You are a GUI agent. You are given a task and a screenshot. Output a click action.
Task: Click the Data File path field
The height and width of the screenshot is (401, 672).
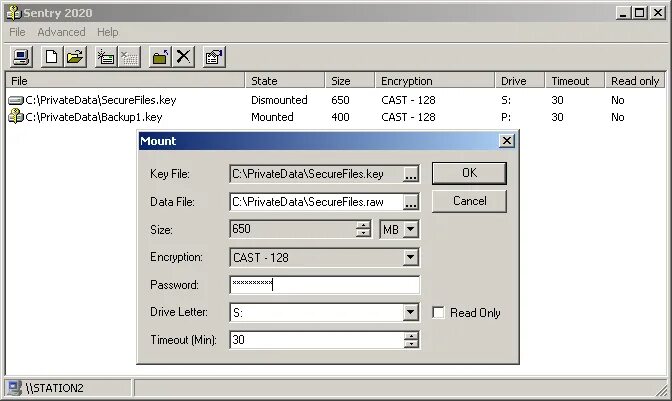(316, 202)
